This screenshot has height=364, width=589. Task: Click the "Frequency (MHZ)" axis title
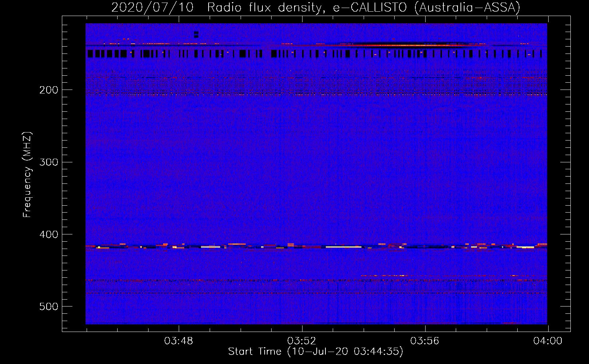tap(28, 174)
